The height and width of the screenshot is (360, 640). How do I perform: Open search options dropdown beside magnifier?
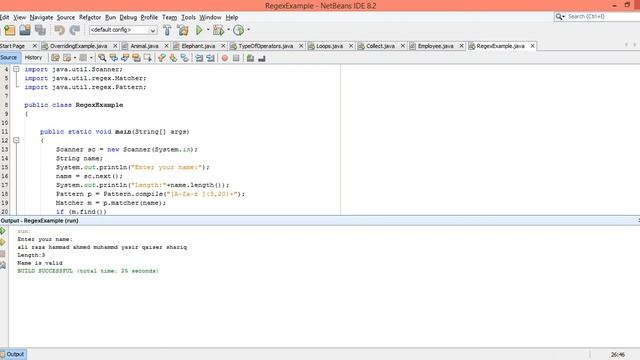(564, 17)
